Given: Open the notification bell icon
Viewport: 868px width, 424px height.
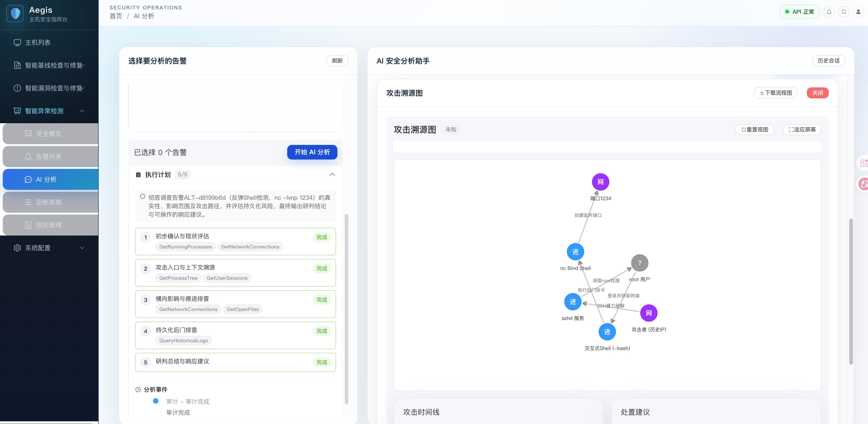Looking at the screenshot, I should pyautogui.click(x=829, y=12).
